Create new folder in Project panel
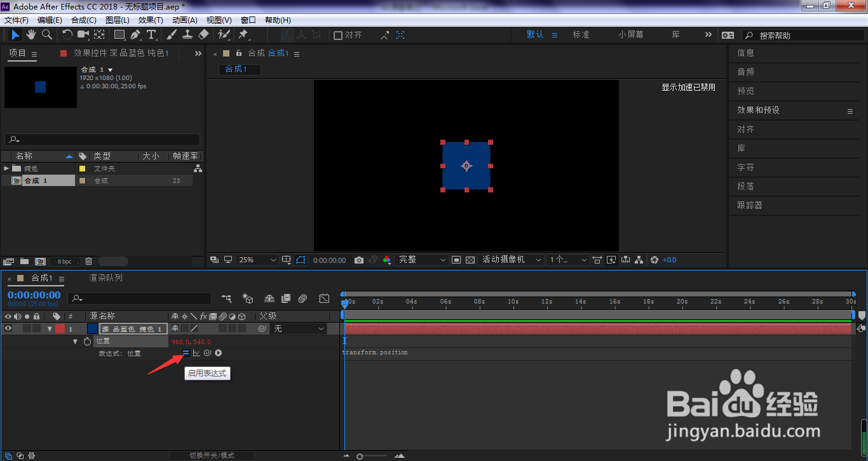 (24, 261)
